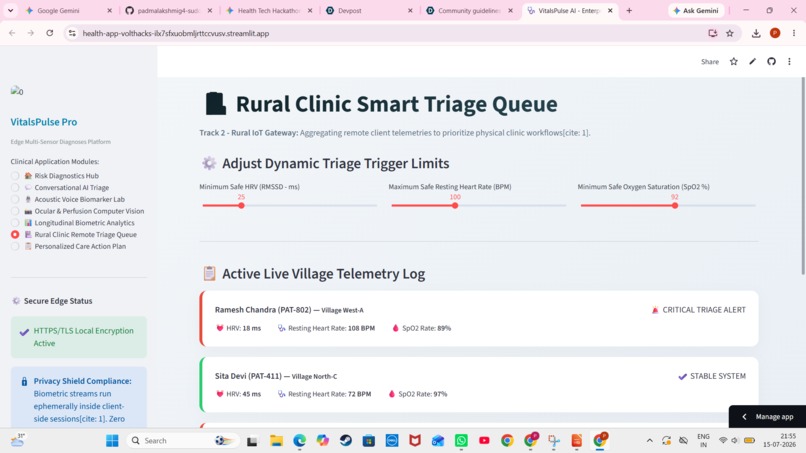Image resolution: width=806 pixels, height=453 pixels.
Task: Switch to the padmalakshmig4 GitHub tab
Action: click(167, 10)
